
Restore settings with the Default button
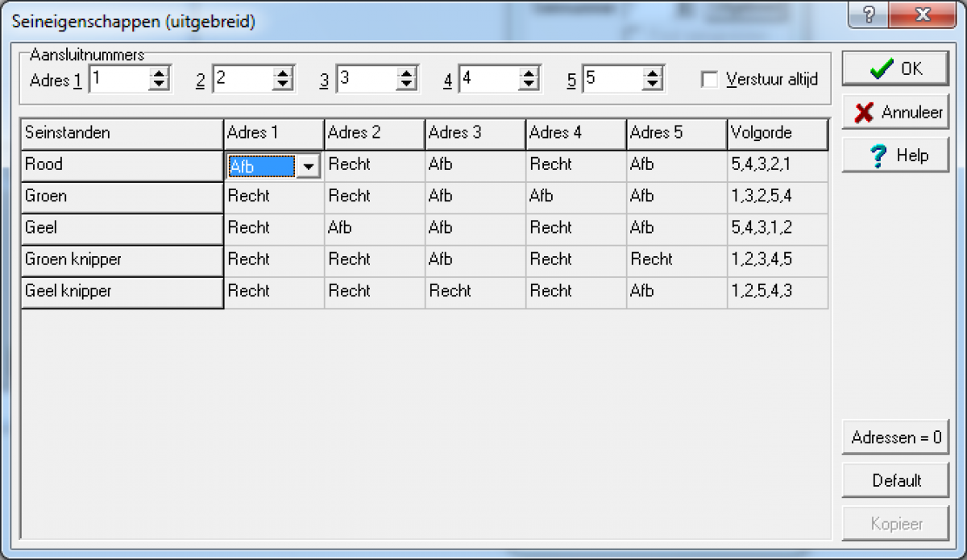(896, 481)
